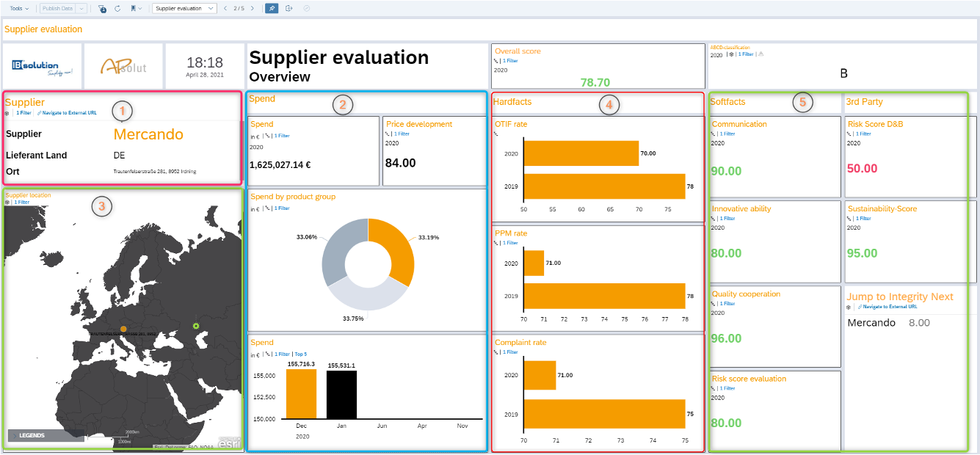Open the filter tokens icon in the toolbar
The width and height of the screenshot is (980, 455).
click(101, 8)
